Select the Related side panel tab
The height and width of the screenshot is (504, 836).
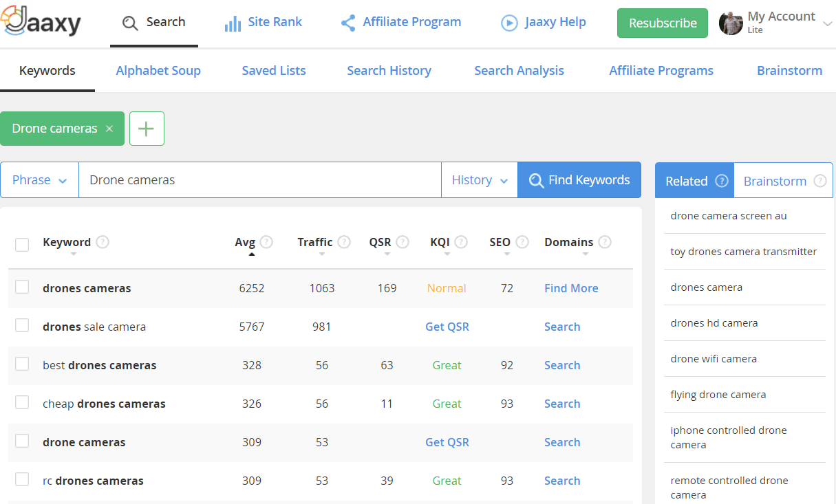click(695, 181)
